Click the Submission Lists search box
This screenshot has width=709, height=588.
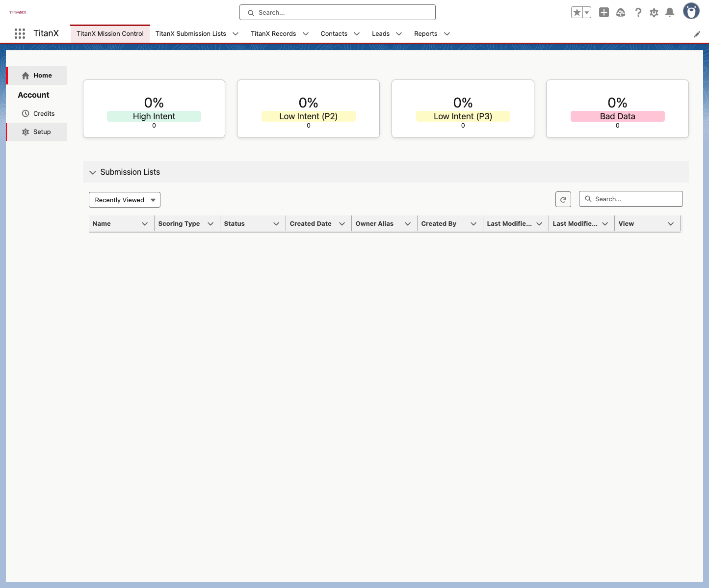point(631,199)
